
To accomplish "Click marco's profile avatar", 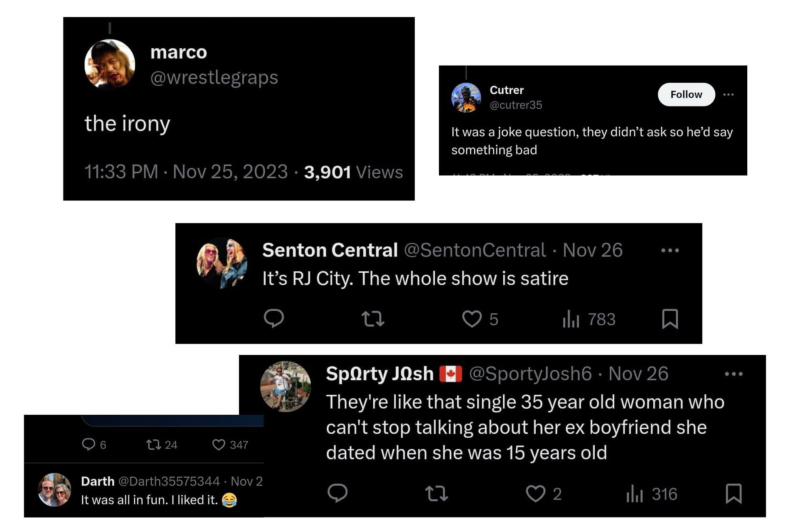I will (x=110, y=64).
